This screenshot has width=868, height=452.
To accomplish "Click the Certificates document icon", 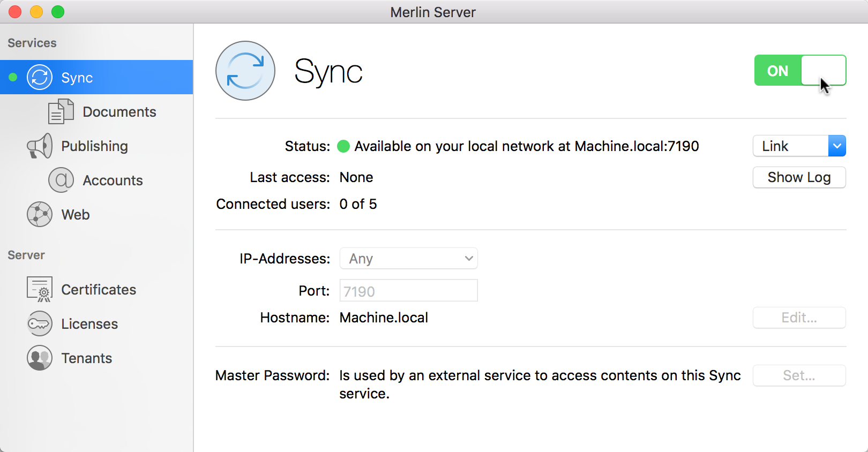I will [x=40, y=289].
